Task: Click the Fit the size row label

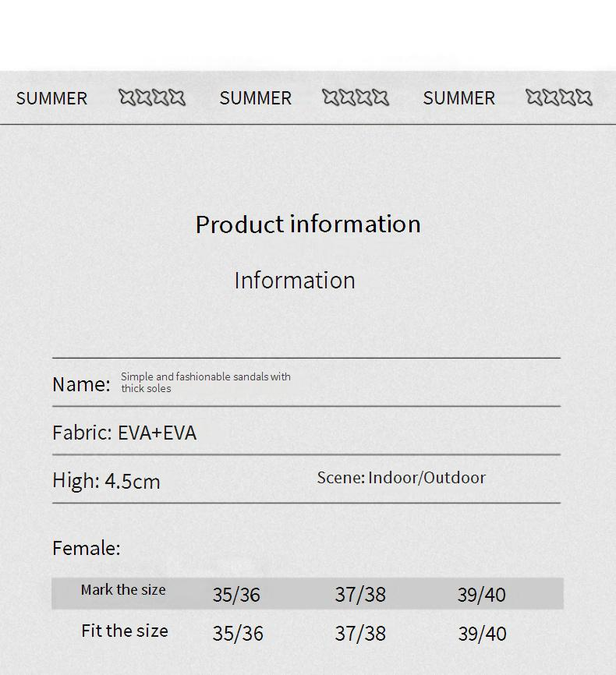Action: click(125, 631)
